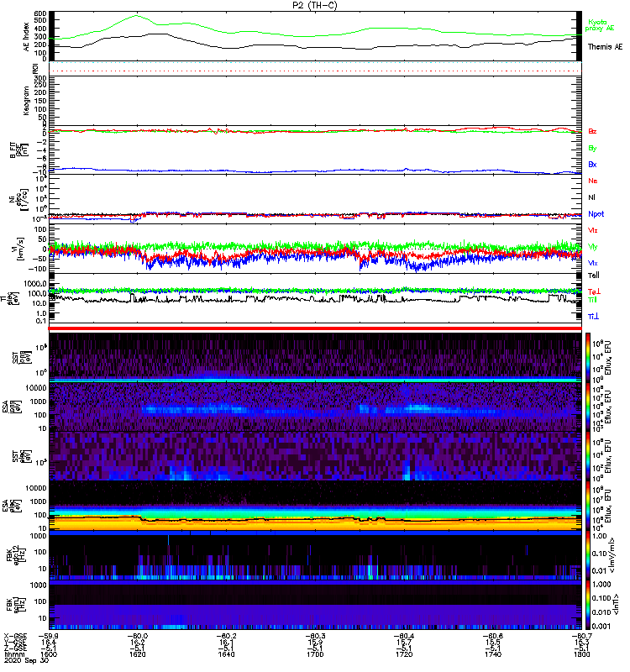Click the FBK scm1 Hz axis label
The height and width of the screenshot is (672, 630).
point(15,604)
